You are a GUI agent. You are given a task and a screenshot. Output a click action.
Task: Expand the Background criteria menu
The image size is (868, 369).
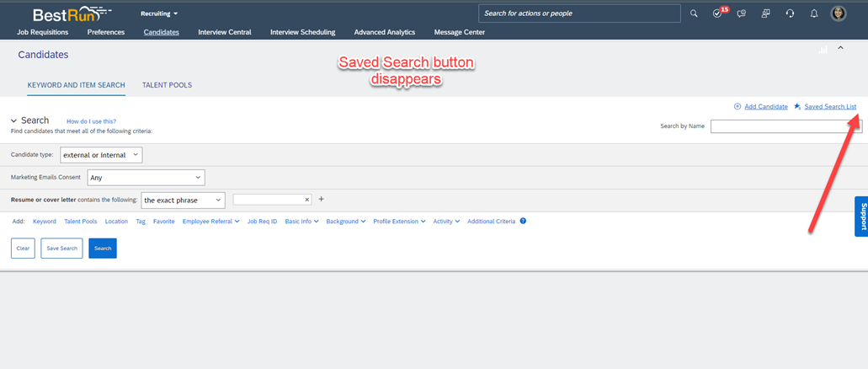coord(346,221)
